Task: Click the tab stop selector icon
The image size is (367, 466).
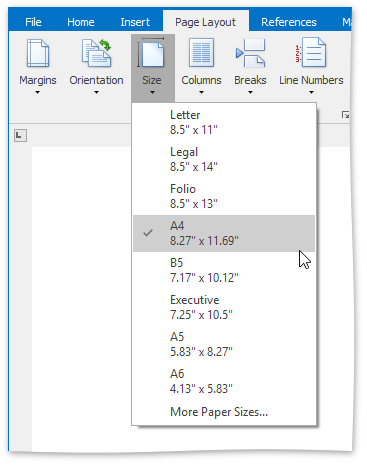Action: tap(20, 135)
